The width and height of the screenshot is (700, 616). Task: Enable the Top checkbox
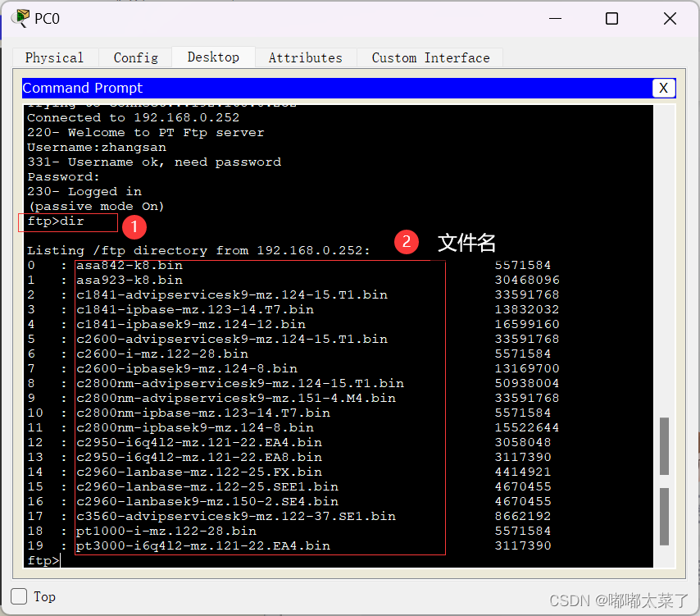[x=19, y=596]
